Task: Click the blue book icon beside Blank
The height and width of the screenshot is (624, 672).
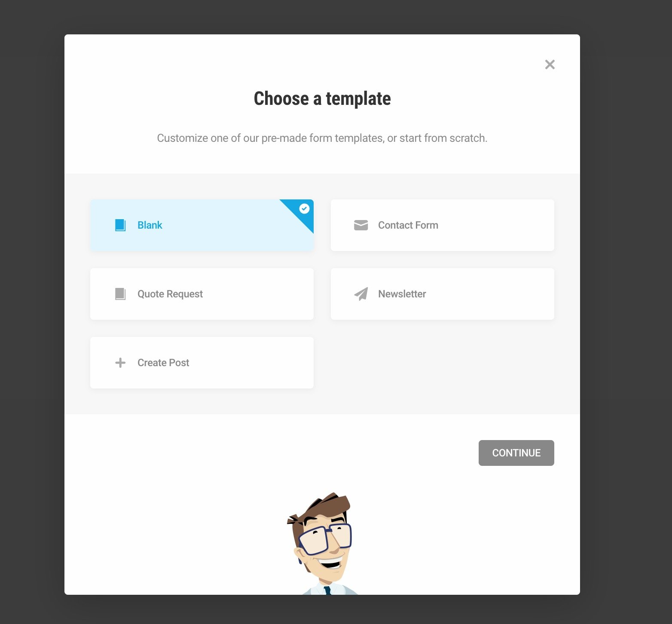Action: point(120,225)
